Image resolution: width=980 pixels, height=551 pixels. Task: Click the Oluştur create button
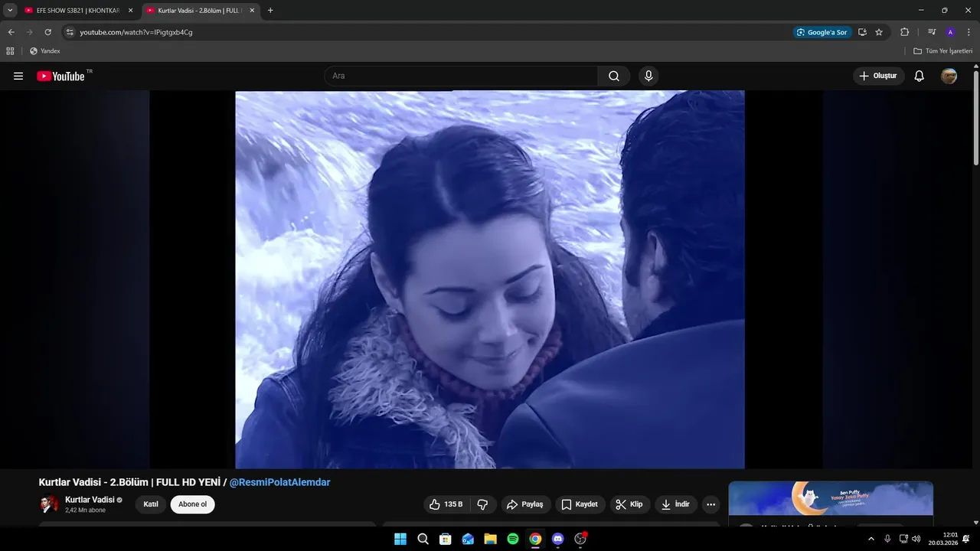(x=878, y=76)
